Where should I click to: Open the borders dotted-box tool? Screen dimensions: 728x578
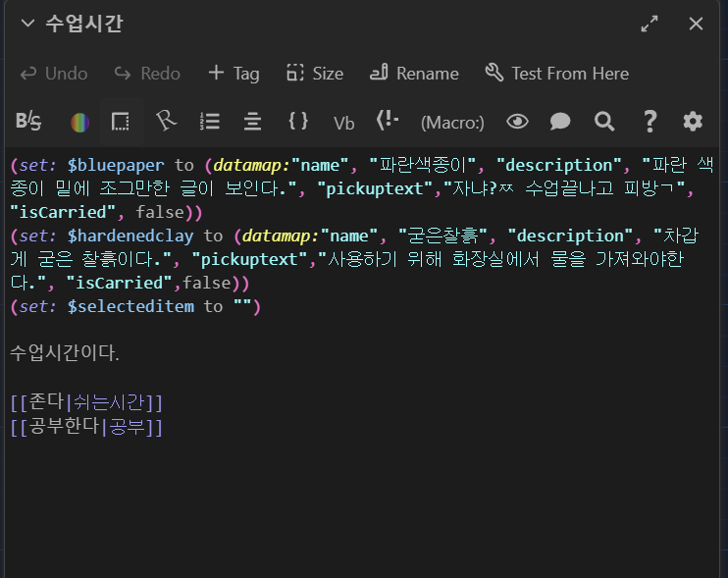click(121, 122)
